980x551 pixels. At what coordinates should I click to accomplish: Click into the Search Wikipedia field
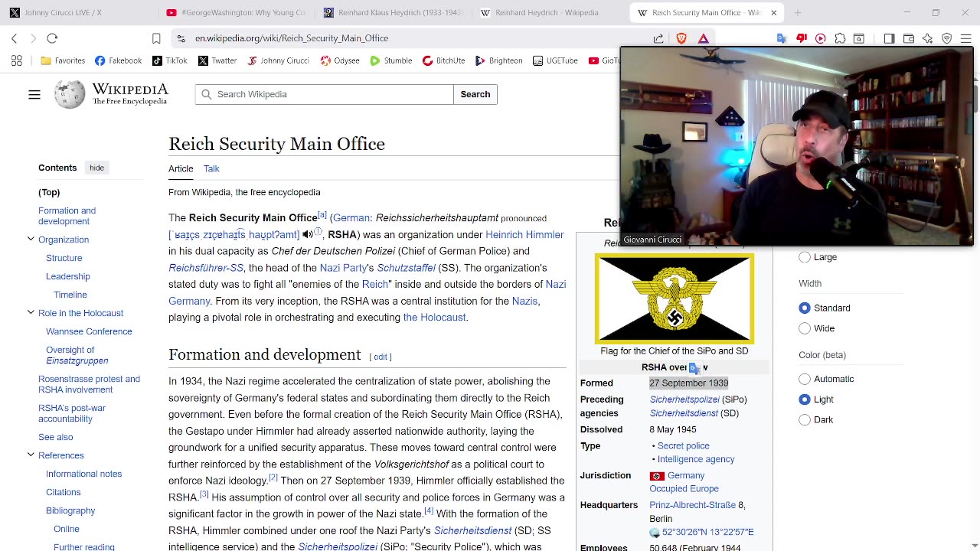(325, 94)
